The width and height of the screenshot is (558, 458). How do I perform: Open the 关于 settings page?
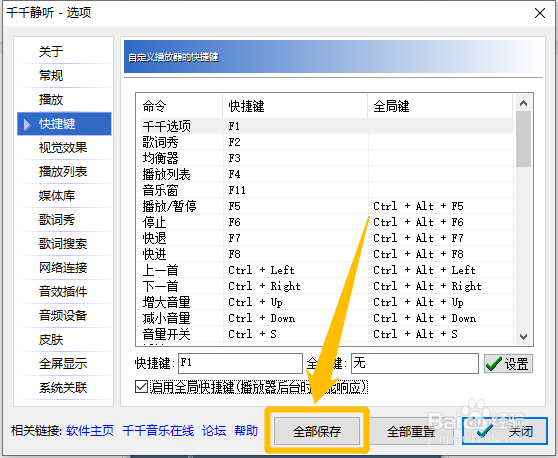(51, 51)
